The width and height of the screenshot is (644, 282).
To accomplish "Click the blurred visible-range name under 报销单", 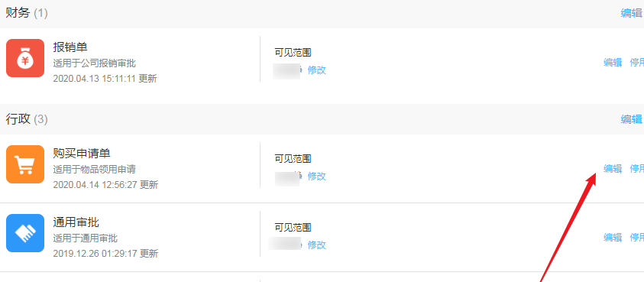I will (287, 70).
